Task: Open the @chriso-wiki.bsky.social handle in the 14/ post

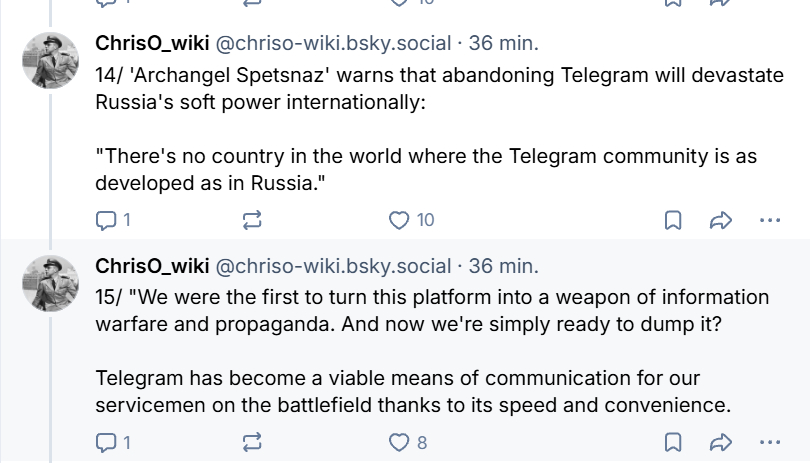Action: click(x=333, y=44)
